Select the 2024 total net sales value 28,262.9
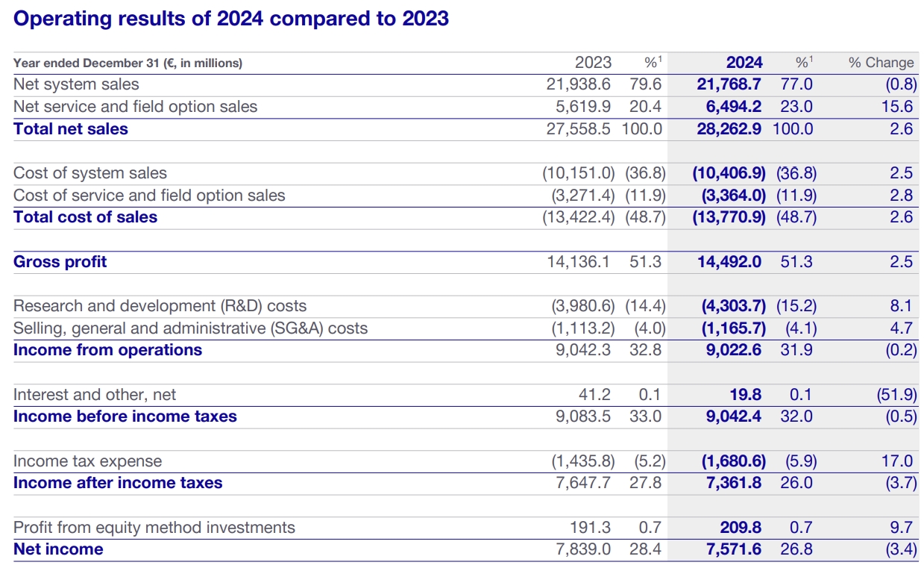This screenshot has width=924, height=571. coord(729,128)
